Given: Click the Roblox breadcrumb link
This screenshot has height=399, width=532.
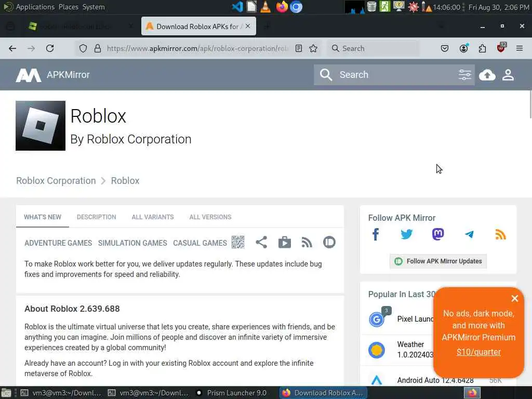Looking at the screenshot, I should (x=125, y=181).
